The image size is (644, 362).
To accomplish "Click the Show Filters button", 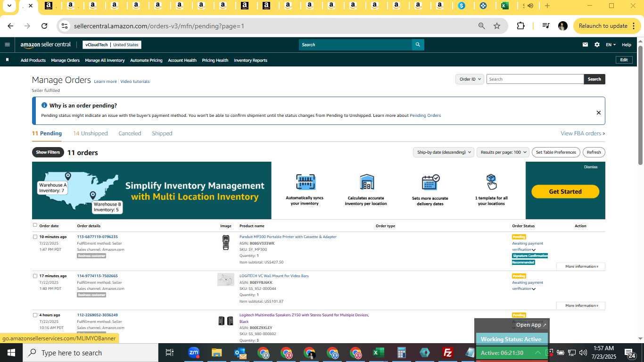I will 48,152.
